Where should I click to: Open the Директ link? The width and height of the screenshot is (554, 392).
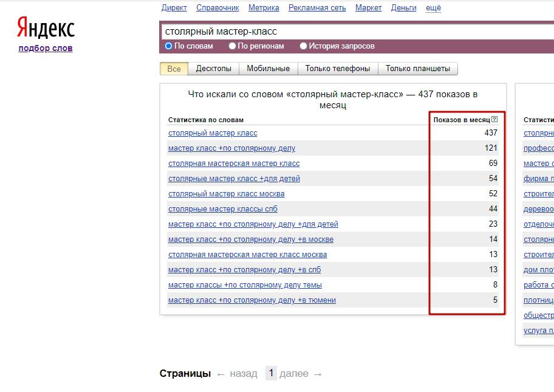[174, 8]
